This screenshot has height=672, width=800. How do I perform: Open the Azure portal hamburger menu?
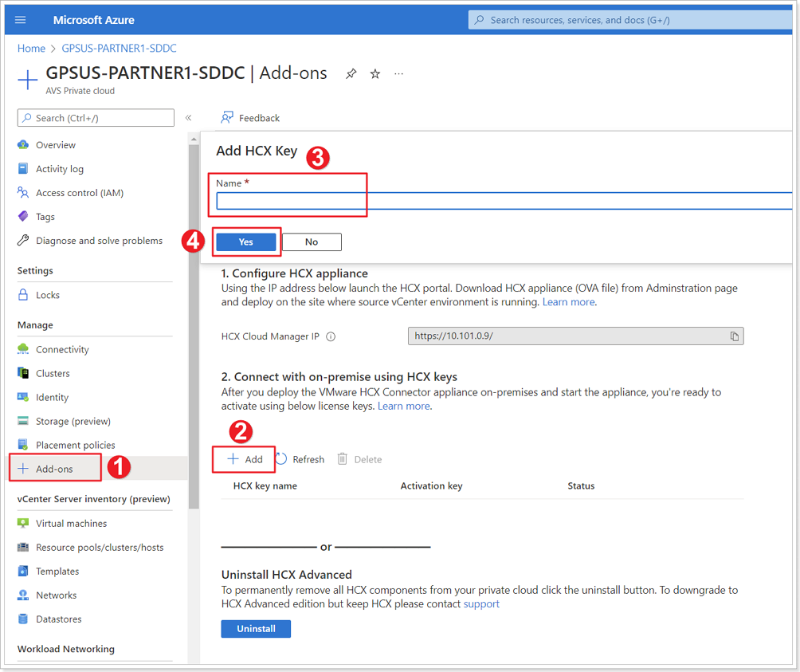(x=20, y=19)
